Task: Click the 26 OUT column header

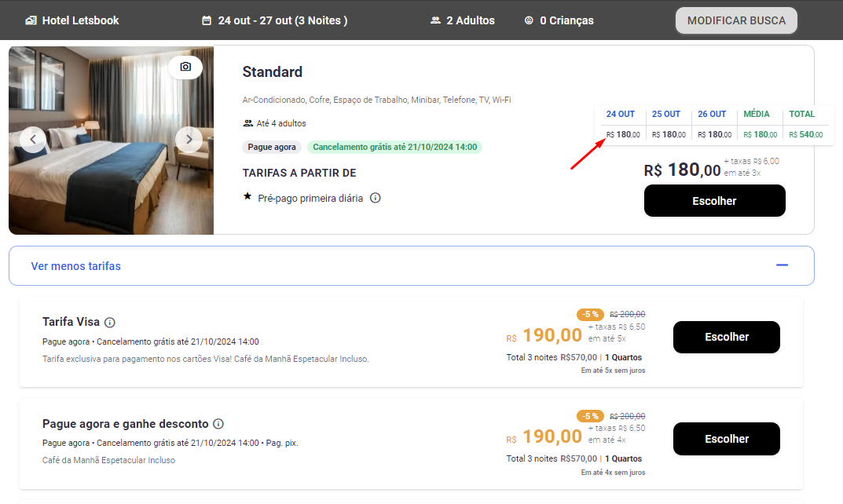Action: pyautogui.click(x=712, y=114)
